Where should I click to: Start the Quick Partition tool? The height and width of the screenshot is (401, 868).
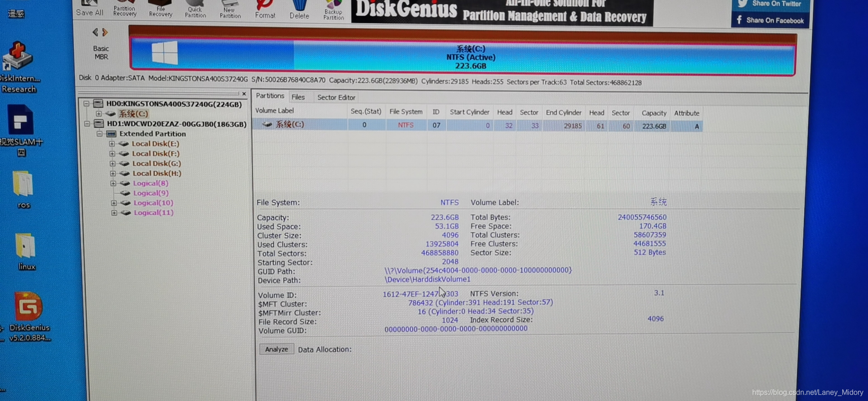pyautogui.click(x=195, y=9)
